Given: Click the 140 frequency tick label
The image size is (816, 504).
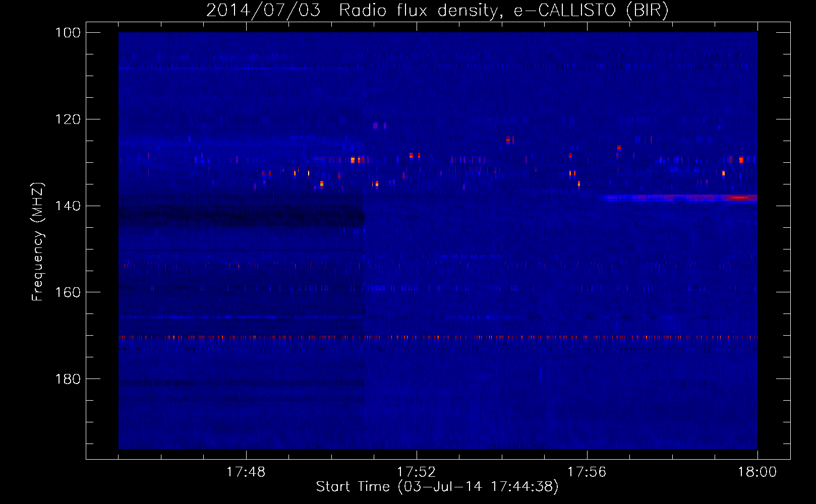Looking at the screenshot, I should 68,206.
